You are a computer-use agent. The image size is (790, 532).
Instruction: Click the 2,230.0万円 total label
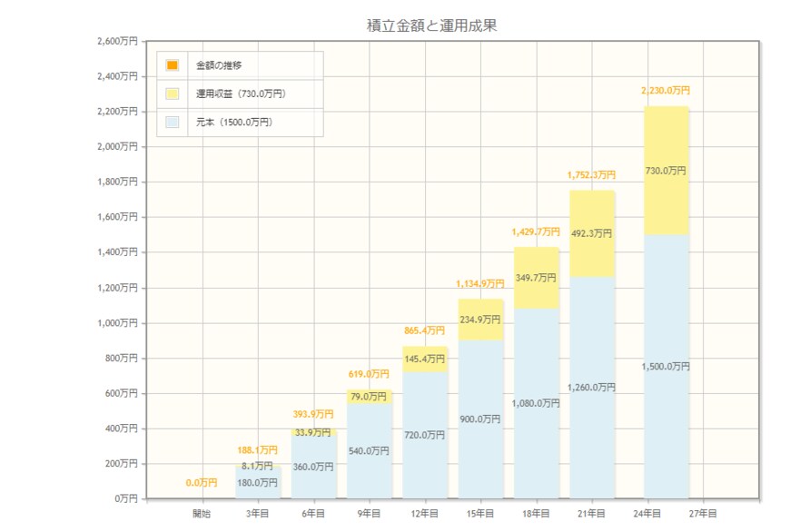point(666,91)
